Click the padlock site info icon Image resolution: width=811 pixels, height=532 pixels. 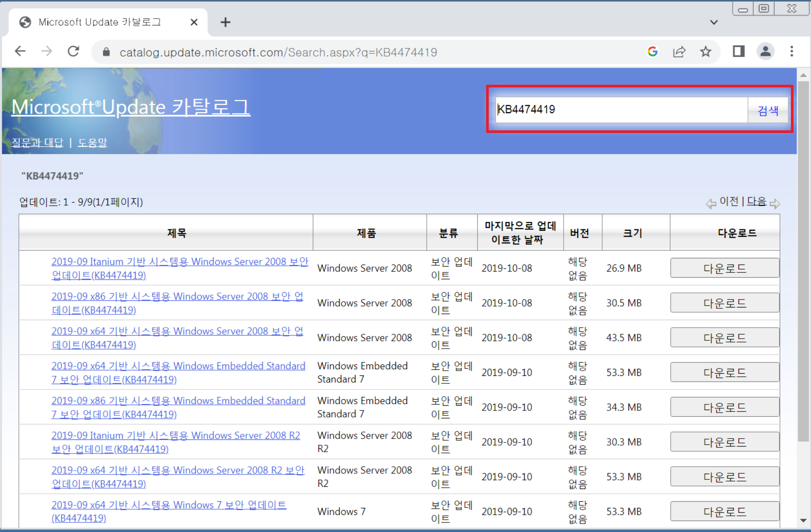pos(106,52)
